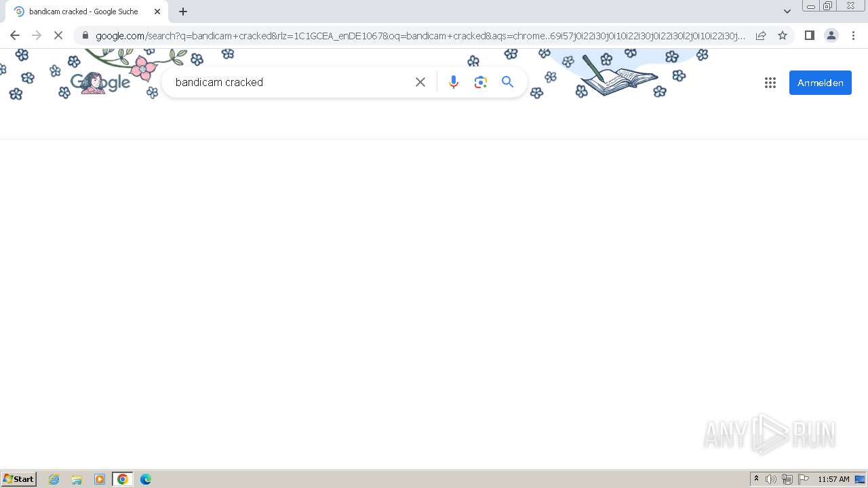Open the Google apps grid
Image resolution: width=868 pixels, height=488 pixels.
770,83
